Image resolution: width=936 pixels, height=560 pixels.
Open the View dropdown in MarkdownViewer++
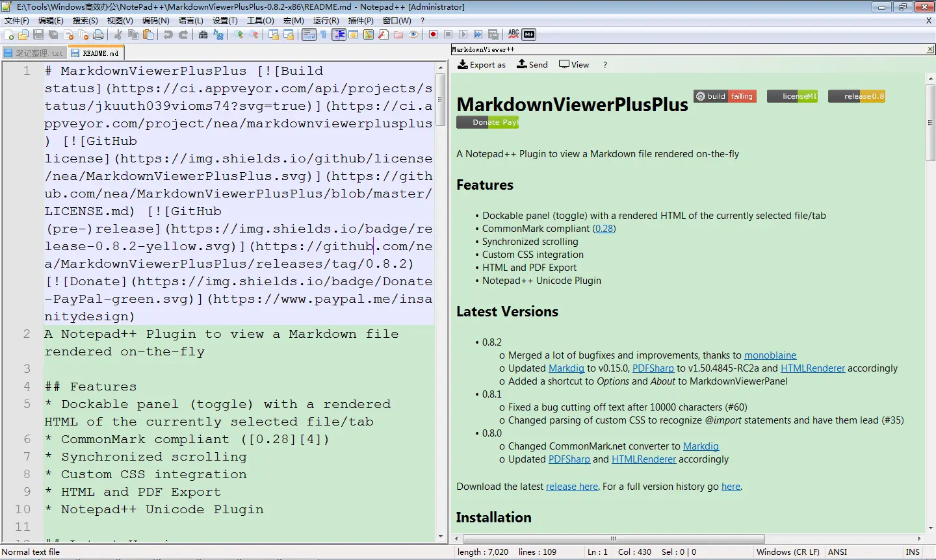click(574, 64)
